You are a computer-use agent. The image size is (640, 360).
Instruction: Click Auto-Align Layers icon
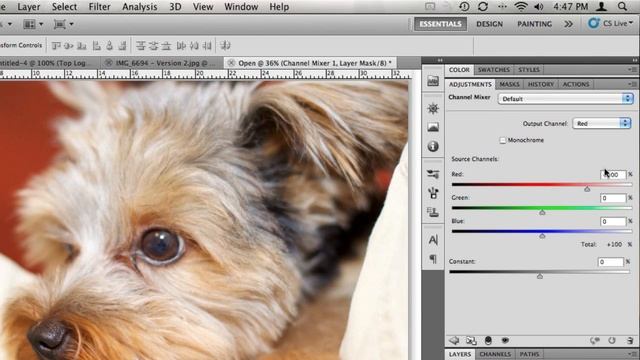click(x=225, y=46)
